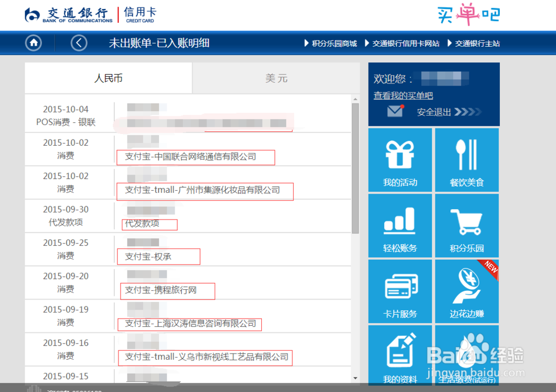Viewport: 556px width, 392px height.
Task: Select the 边花边赚 NEW feature icon
Action: pyautogui.click(x=466, y=291)
